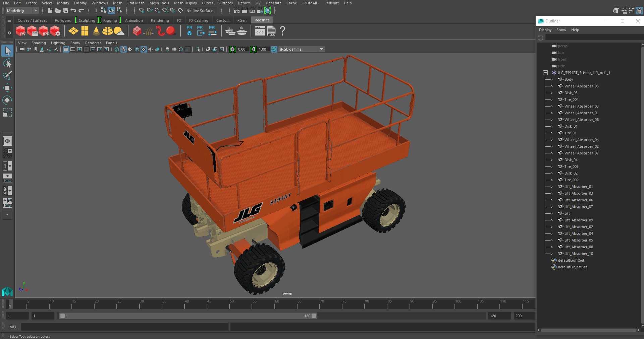Create Redshift sun and sky light
Screen dimensions: 644x339
click(x=119, y=31)
